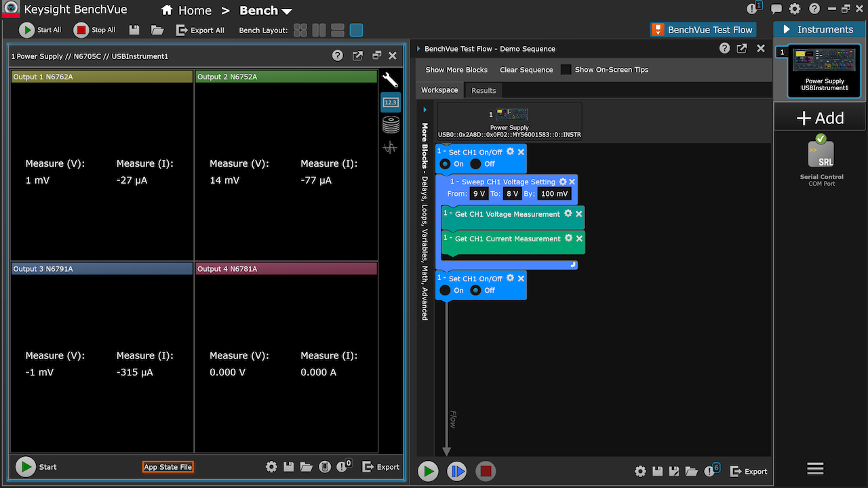Screen dimensions: 868x488
Task: Open the Test Flow error log showing 6
Action: tap(711, 470)
